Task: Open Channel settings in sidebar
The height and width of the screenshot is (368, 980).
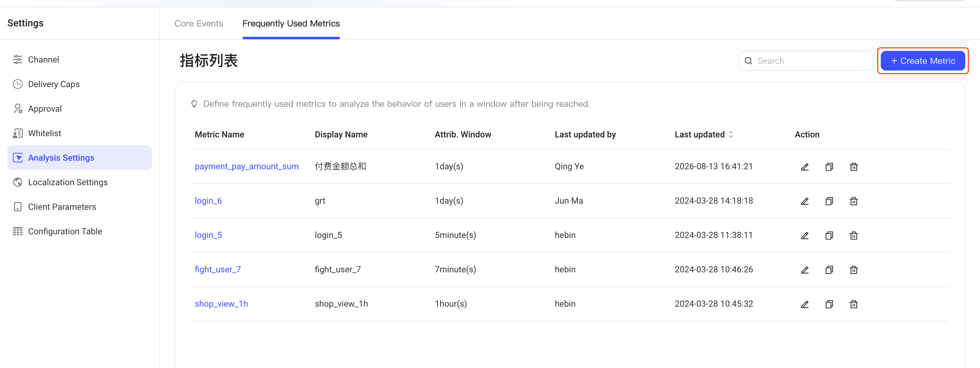Action: 80,59
